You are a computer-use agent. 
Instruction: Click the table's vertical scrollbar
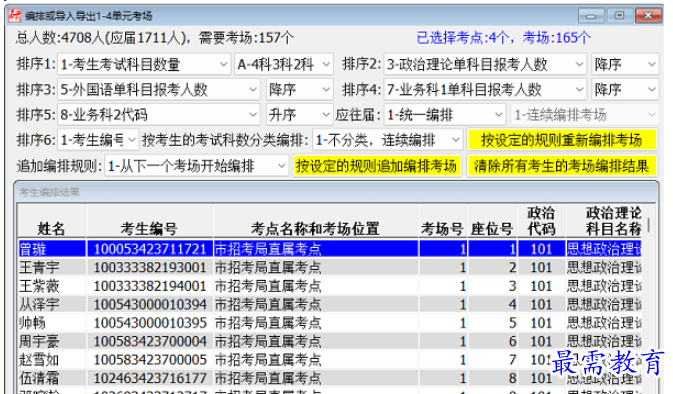coord(649,225)
